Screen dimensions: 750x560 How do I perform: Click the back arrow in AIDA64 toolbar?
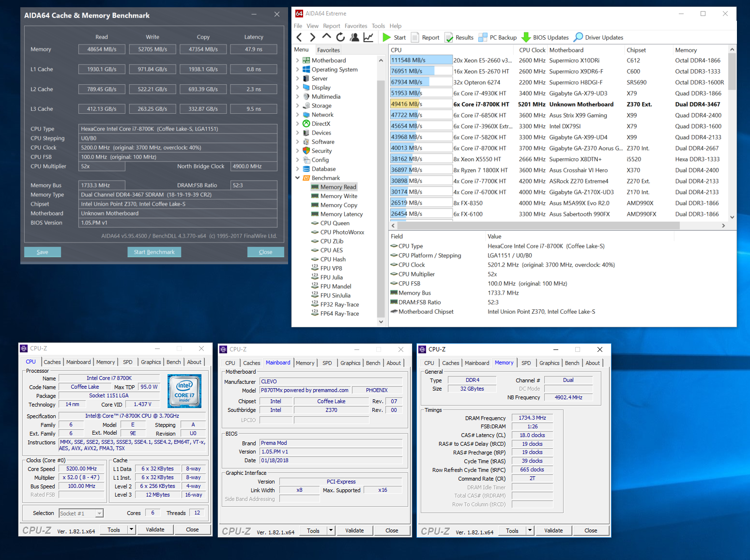(x=299, y=37)
